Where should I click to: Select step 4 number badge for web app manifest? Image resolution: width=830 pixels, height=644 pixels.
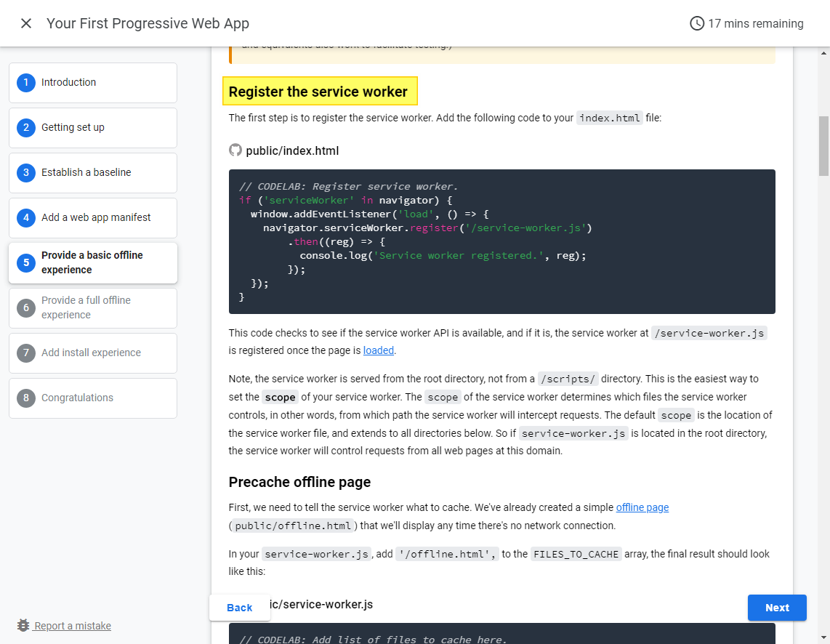click(x=26, y=217)
